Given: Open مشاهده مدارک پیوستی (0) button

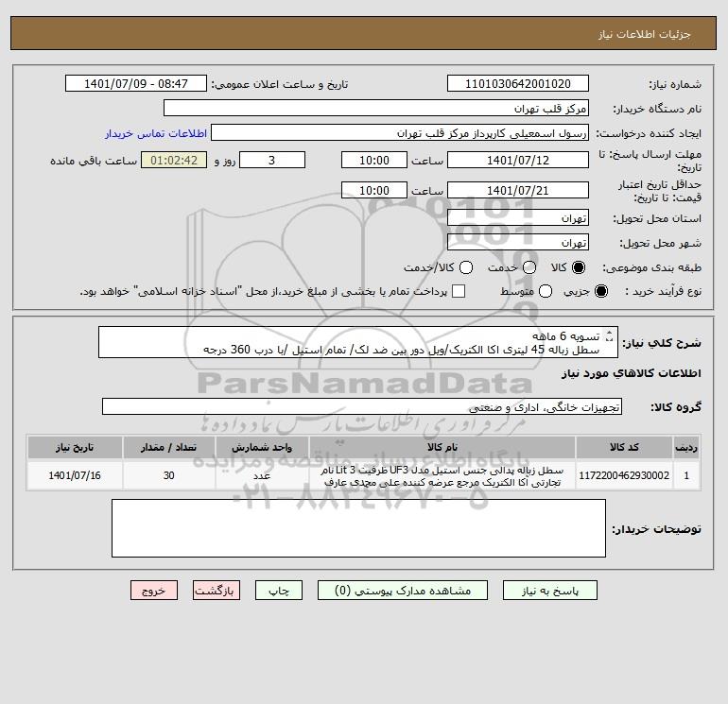Looking at the screenshot, I should [403, 591].
